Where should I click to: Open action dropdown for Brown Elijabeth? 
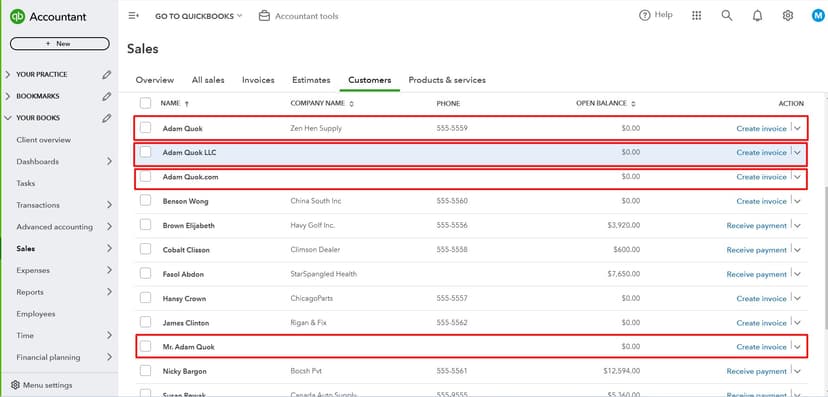[797, 225]
